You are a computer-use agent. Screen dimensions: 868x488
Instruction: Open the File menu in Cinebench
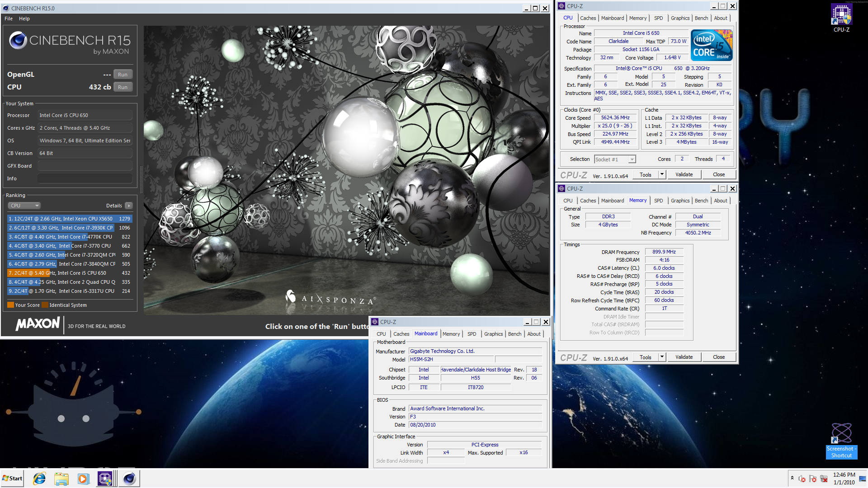pyautogui.click(x=9, y=19)
